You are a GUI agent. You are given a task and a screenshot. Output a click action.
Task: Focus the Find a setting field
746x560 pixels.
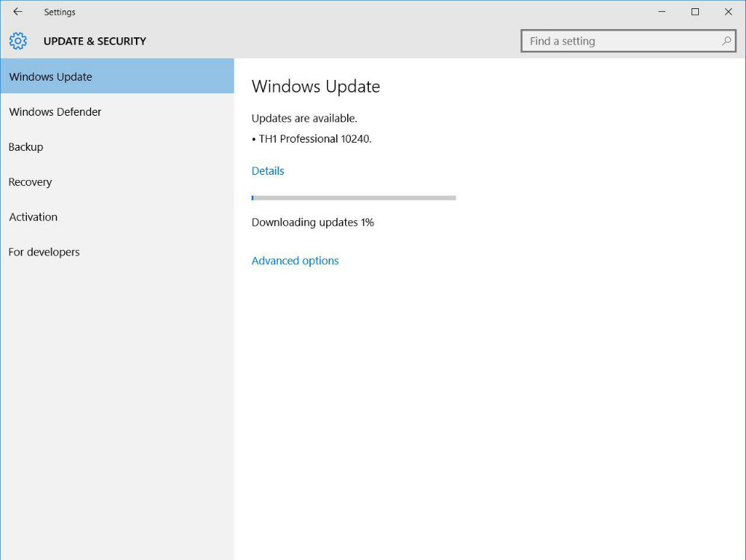coord(620,41)
